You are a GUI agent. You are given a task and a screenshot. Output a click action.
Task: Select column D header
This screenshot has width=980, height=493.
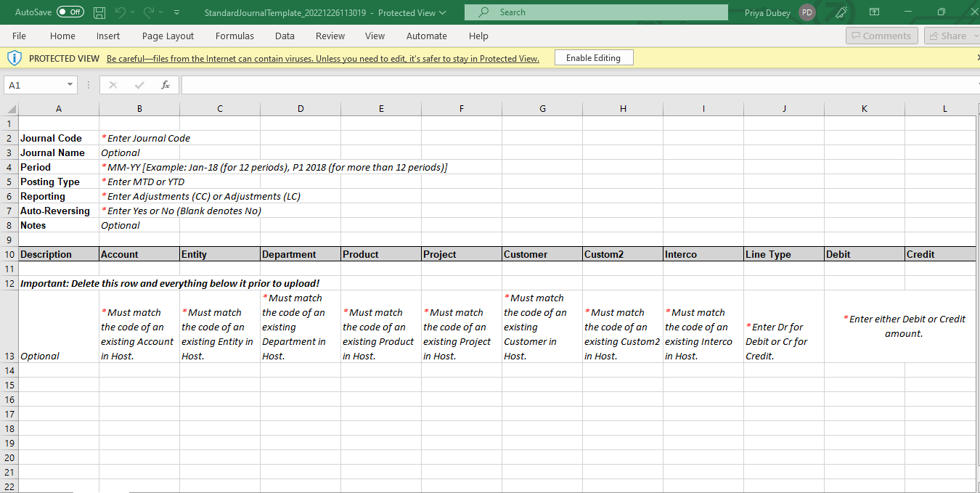coord(301,109)
